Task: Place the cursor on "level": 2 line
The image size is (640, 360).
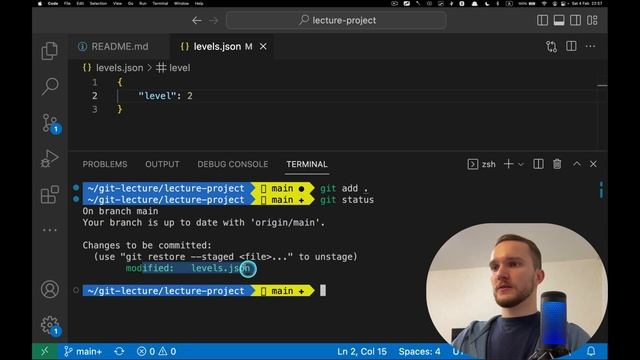Action: [165, 96]
